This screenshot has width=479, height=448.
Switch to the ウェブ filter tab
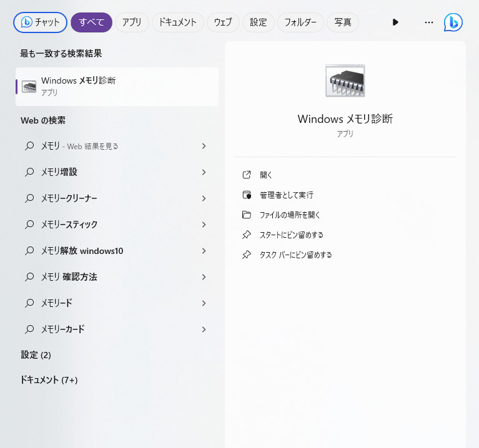pos(223,22)
